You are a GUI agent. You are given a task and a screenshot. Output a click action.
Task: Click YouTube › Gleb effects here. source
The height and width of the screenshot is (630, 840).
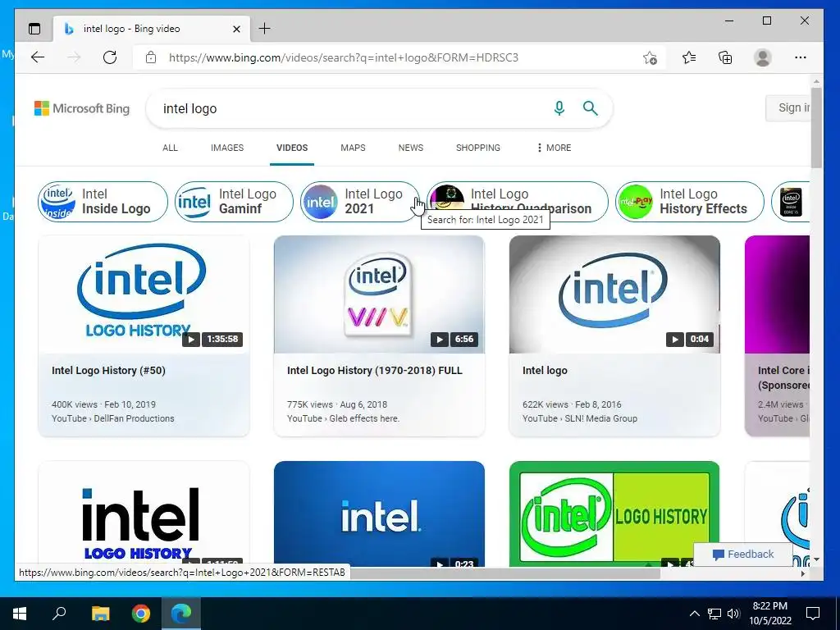point(344,418)
